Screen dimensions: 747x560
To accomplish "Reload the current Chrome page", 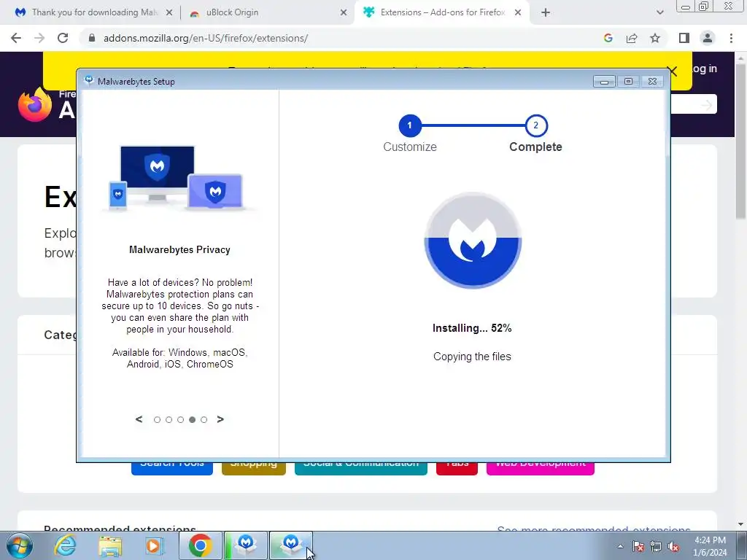I will tap(63, 38).
